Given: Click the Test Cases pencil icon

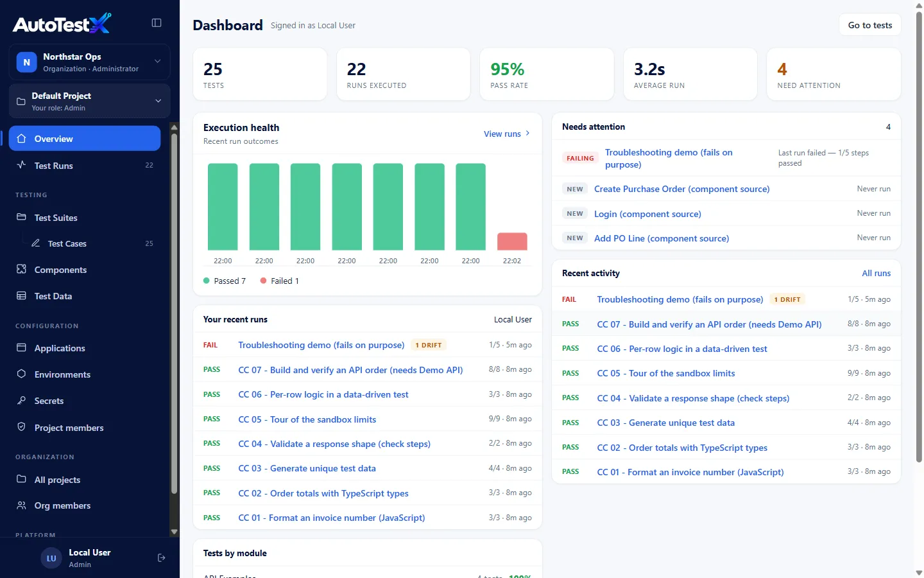Looking at the screenshot, I should pyautogui.click(x=36, y=243).
